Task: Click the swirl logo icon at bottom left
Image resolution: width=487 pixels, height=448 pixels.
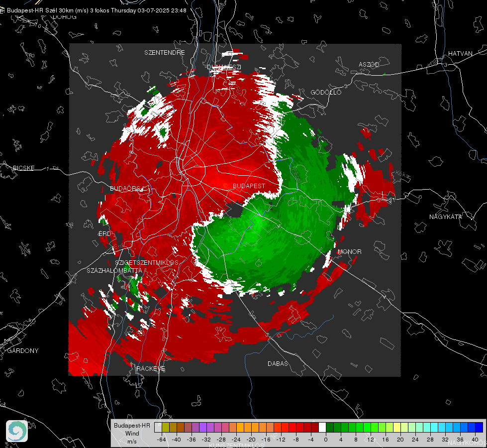Action: click(x=17, y=431)
